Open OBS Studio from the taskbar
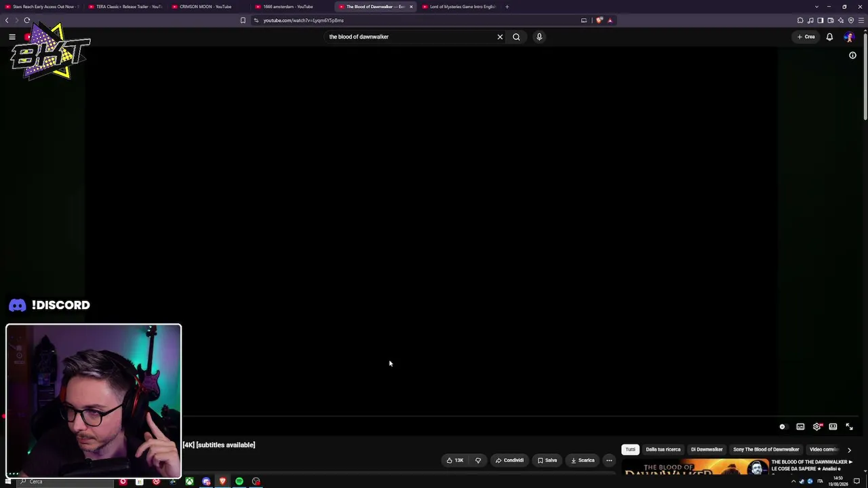The height and width of the screenshot is (488, 868). click(256, 481)
